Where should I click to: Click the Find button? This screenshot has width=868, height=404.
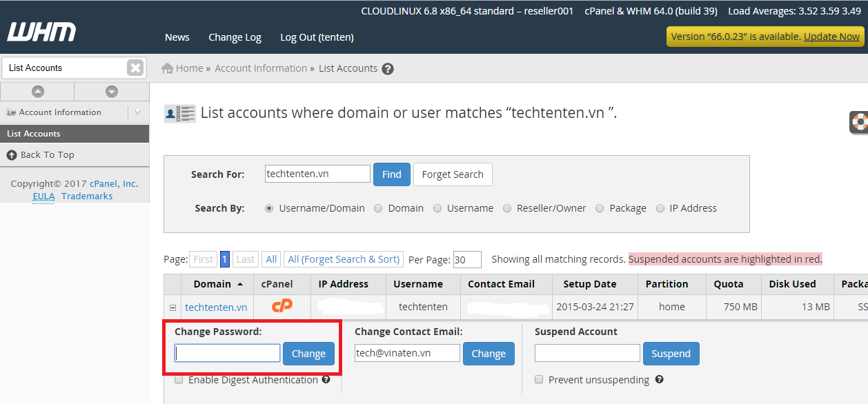pyautogui.click(x=392, y=174)
